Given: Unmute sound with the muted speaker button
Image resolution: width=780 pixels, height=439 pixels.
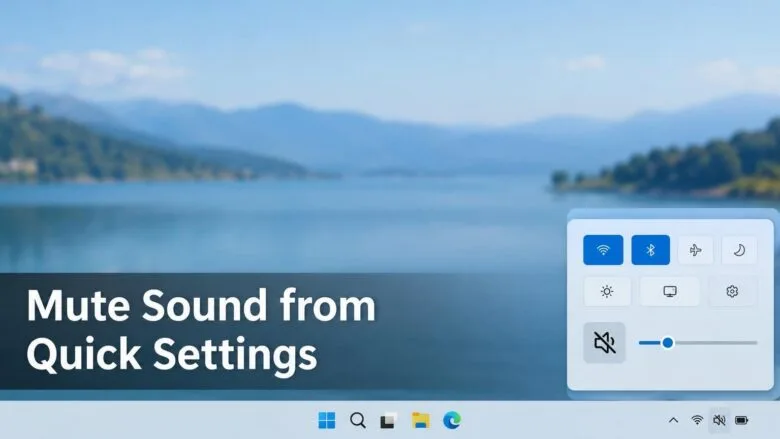Looking at the screenshot, I should (604, 343).
